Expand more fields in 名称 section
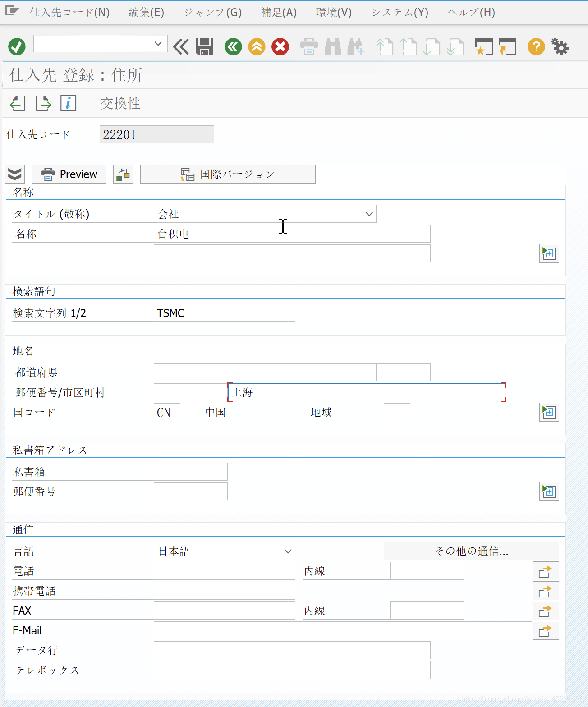Viewport: 588px width, 707px height. tap(549, 253)
